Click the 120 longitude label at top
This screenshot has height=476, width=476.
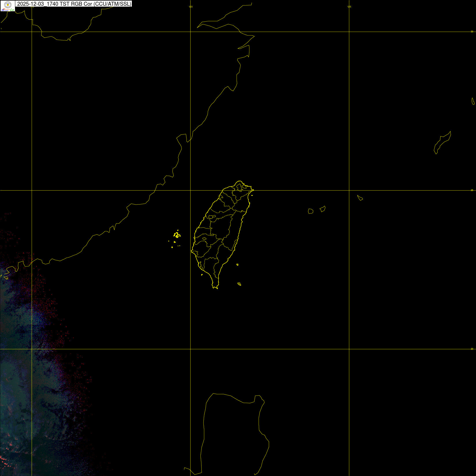click(190, 7)
